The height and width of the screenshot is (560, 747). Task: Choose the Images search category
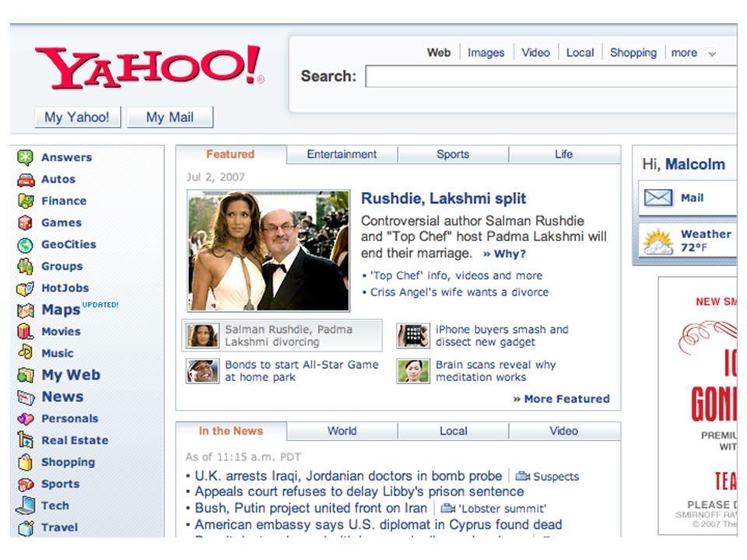(x=486, y=52)
